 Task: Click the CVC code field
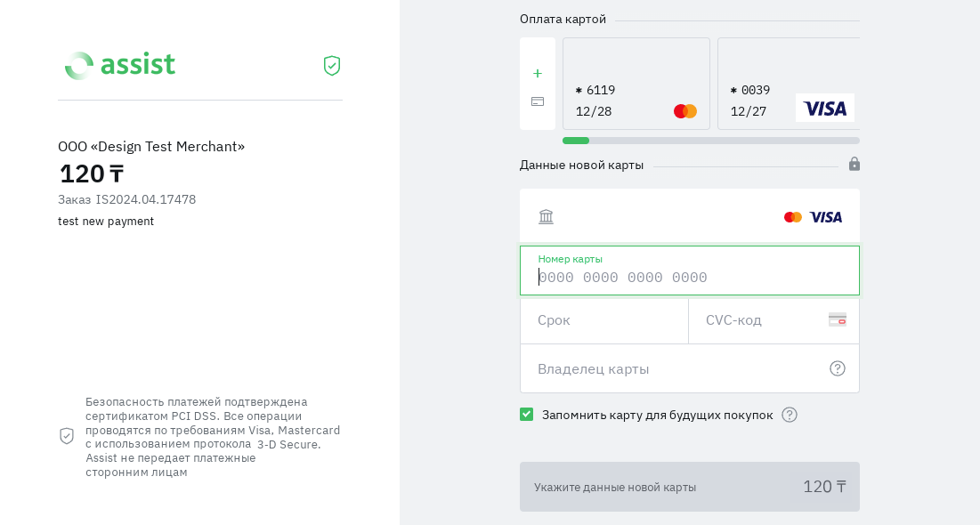click(x=761, y=320)
